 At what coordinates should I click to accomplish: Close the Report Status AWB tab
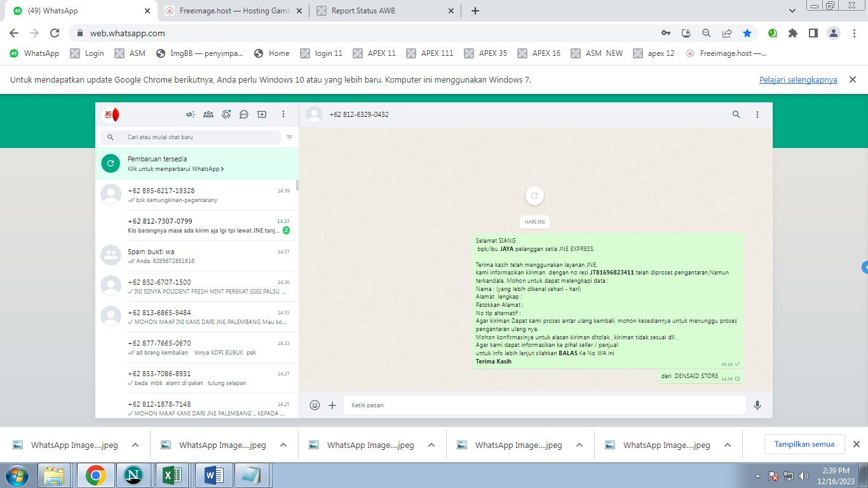[451, 11]
